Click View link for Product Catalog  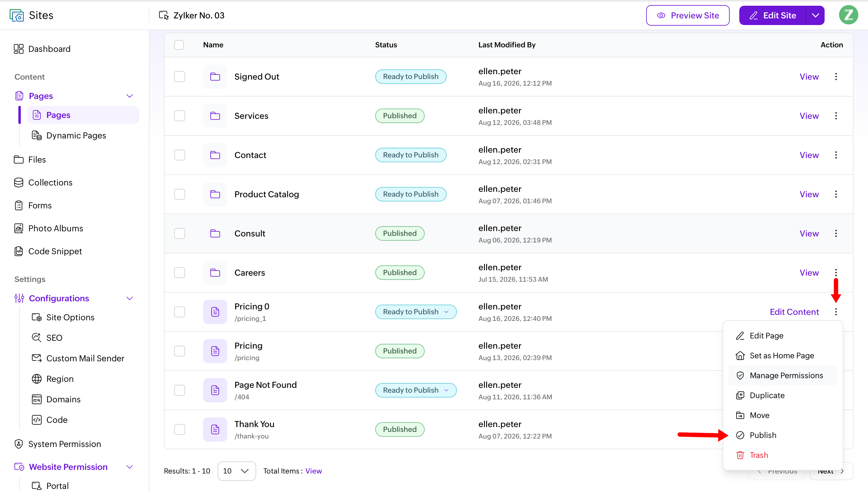click(809, 194)
